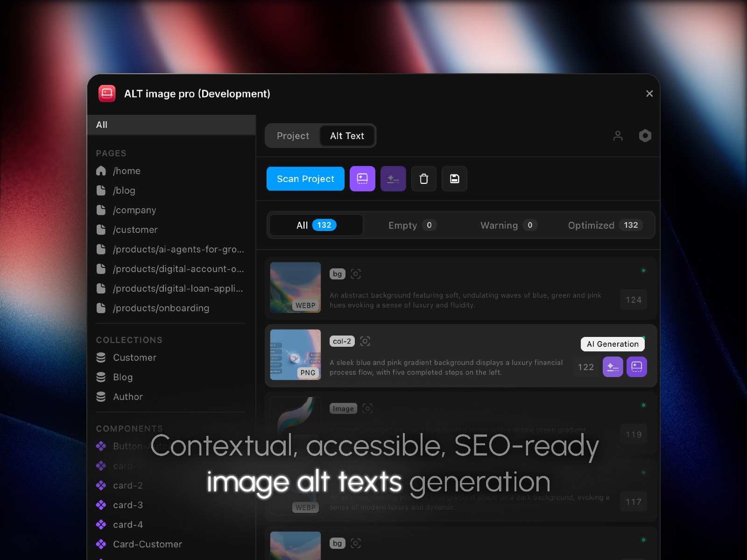Viewport: 747px width, 560px height.
Task: Click the sparkle regenerate icon on the col-2 row
Action: coord(613,367)
